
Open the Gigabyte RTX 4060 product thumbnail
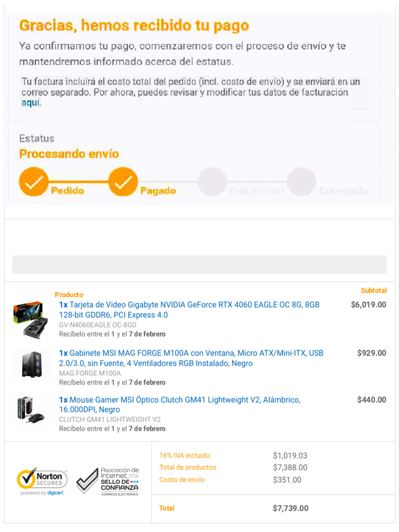click(31, 320)
